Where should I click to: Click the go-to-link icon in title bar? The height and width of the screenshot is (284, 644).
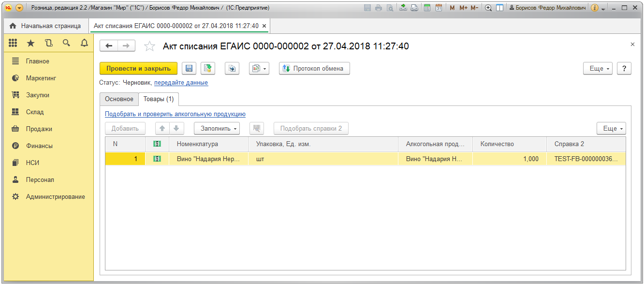414,8
